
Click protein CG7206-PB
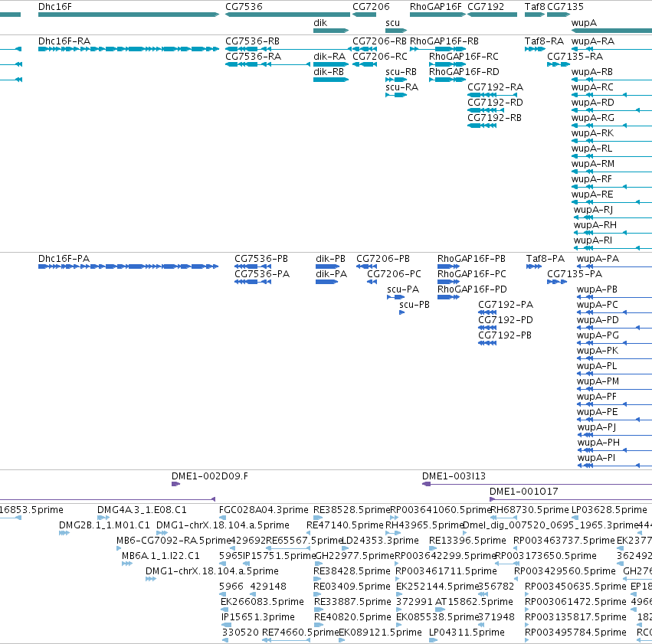(x=367, y=266)
